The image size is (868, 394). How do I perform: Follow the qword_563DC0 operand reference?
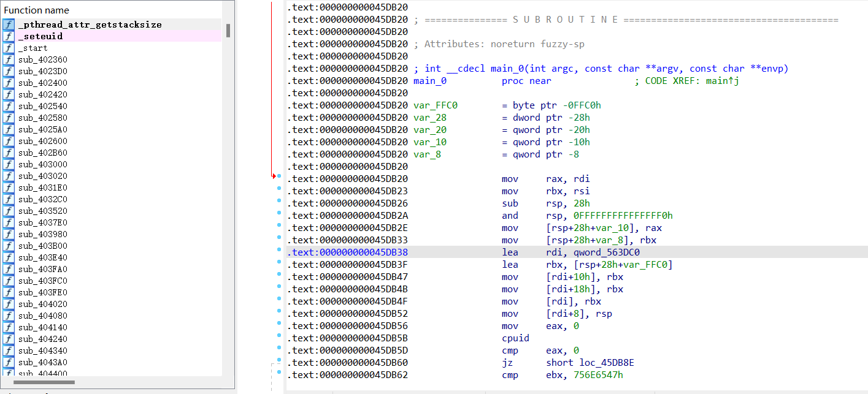[x=607, y=252]
